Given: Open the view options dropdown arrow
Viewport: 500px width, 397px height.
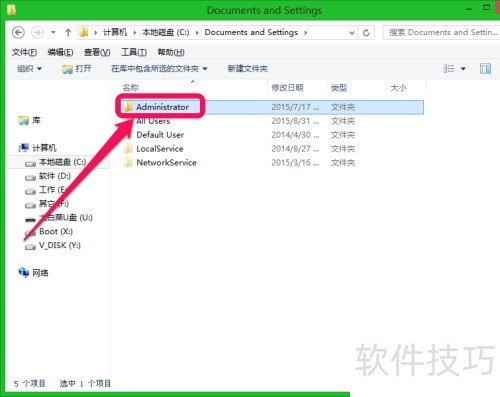Looking at the screenshot, I should [x=463, y=69].
